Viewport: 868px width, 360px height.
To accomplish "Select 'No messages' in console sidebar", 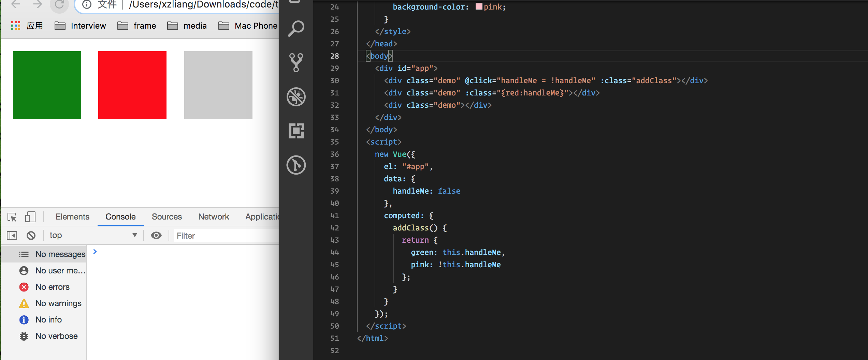I will click(44, 254).
